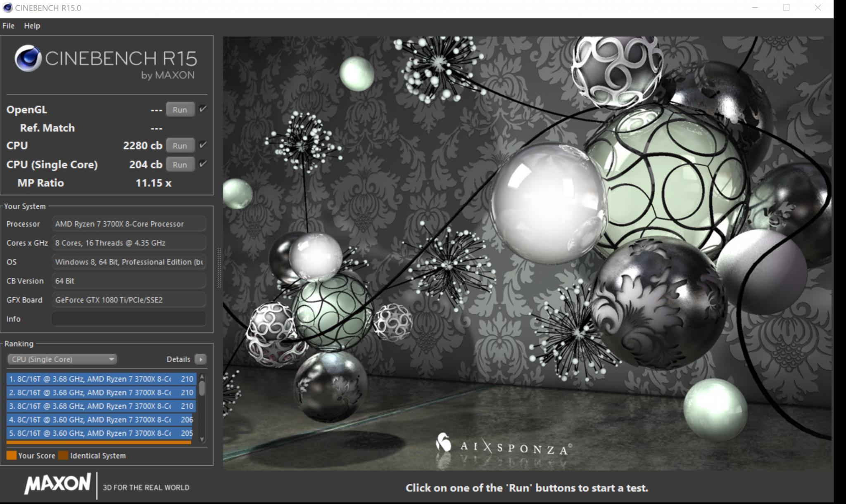Select ranking entry 1 with score 210

pyautogui.click(x=101, y=379)
